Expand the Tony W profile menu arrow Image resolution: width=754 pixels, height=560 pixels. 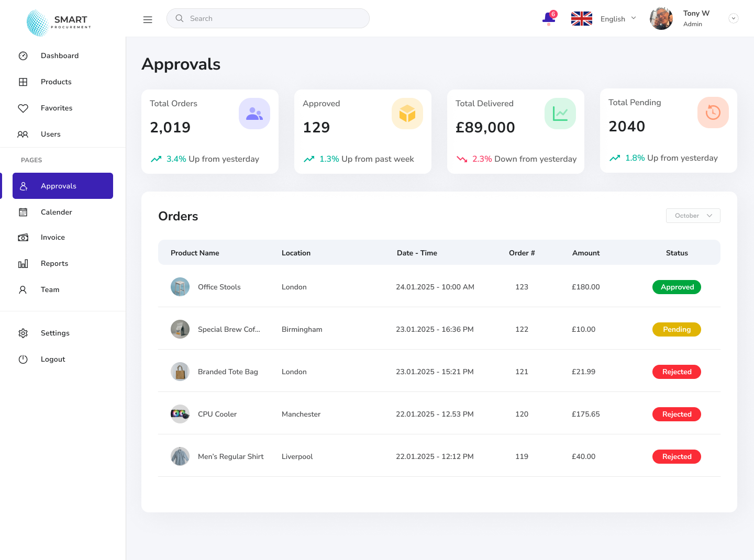point(734,18)
